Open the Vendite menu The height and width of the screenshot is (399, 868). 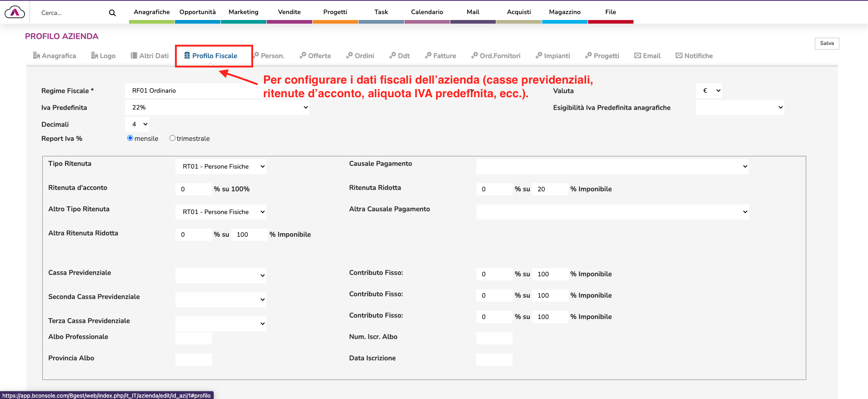point(289,12)
